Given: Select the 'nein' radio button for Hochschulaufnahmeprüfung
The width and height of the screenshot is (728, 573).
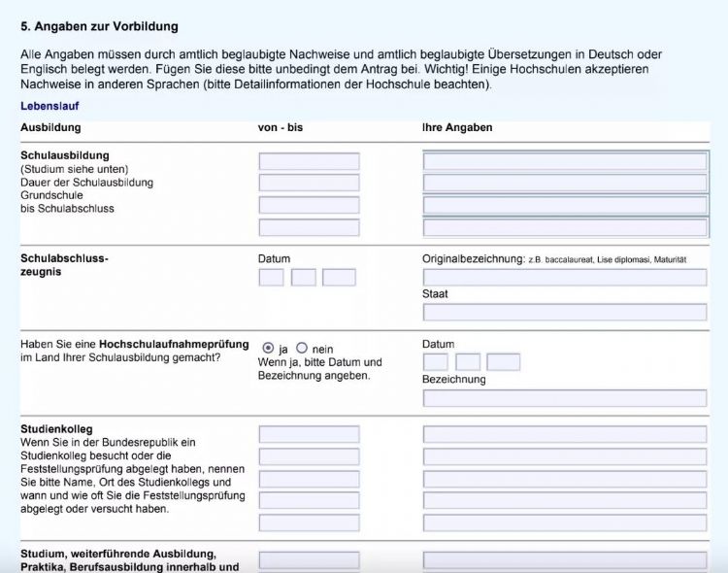Looking at the screenshot, I should click(302, 348).
